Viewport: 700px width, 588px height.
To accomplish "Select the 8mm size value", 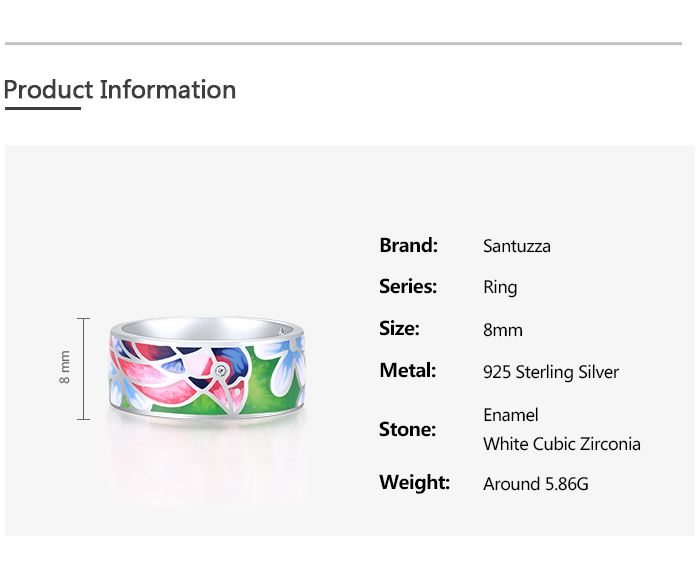I will (502, 330).
